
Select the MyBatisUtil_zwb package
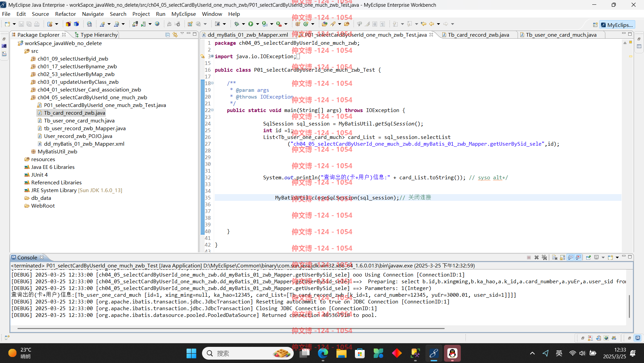pyautogui.click(x=57, y=151)
